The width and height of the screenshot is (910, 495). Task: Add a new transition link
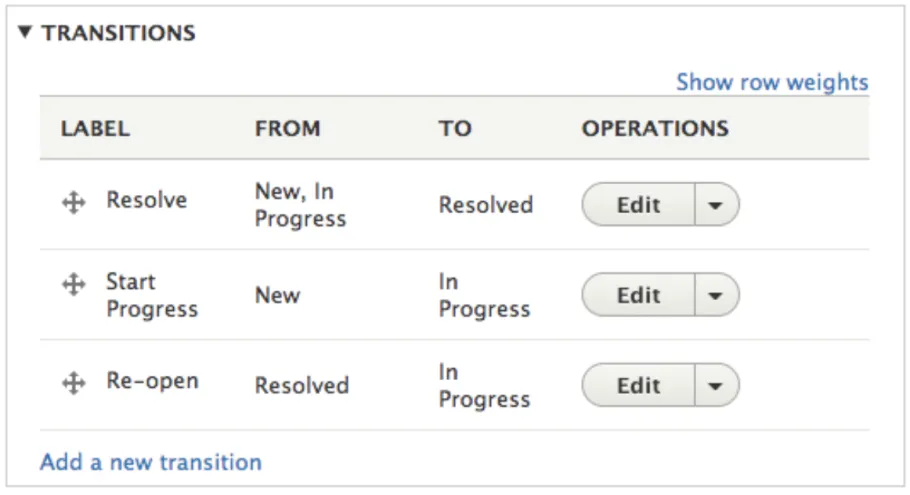pos(151,463)
